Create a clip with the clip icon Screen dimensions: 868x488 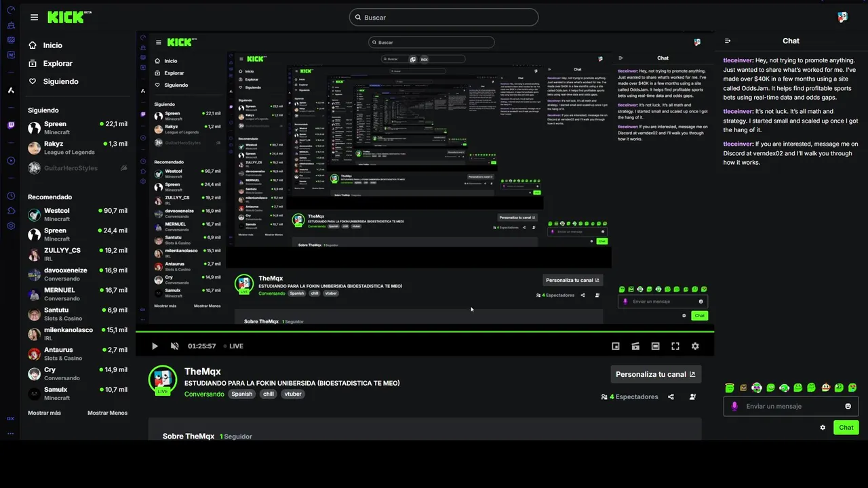click(635, 346)
